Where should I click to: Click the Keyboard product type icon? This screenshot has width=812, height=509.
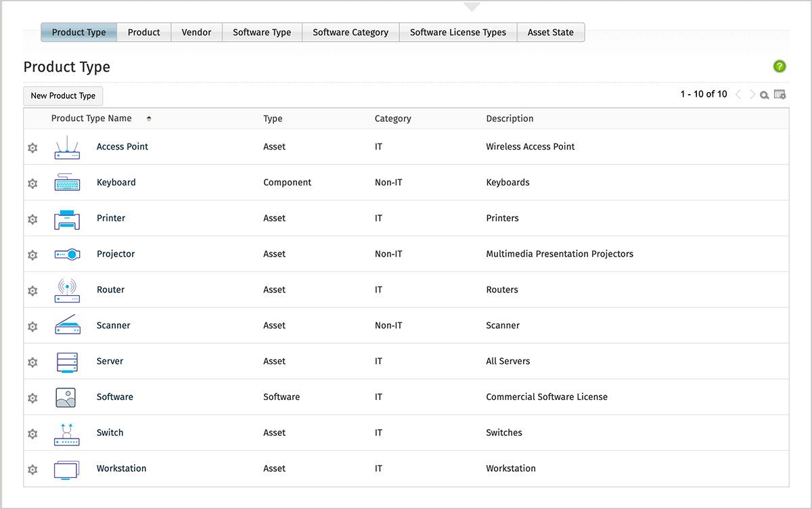pyautogui.click(x=66, y=182)
